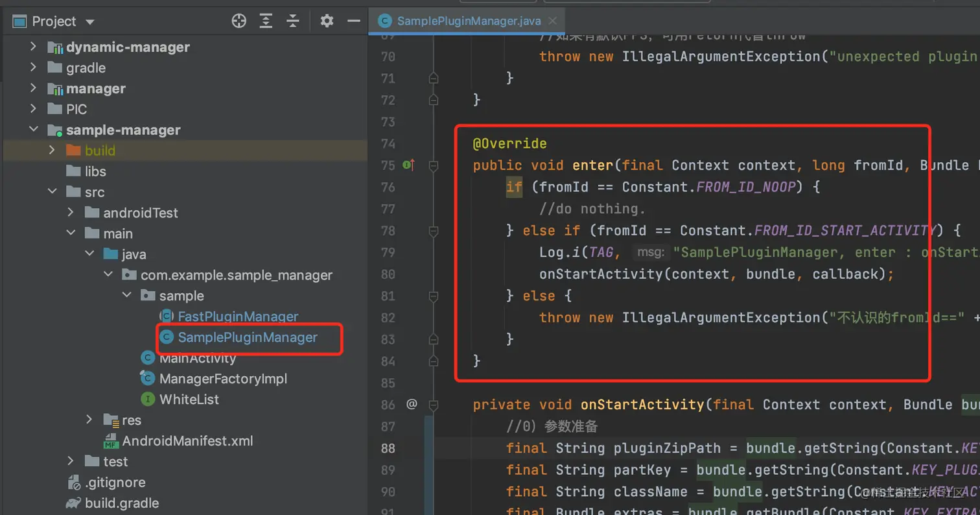Click the Expand All icon in Project toolbar
This screenshot has height=515, width=980.
point(266,21)
